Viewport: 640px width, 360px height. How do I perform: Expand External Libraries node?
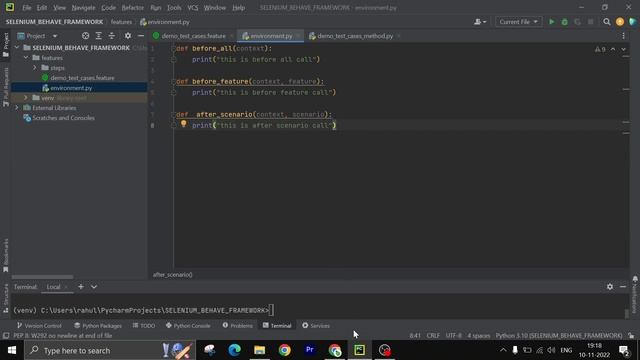click(17, 108)
